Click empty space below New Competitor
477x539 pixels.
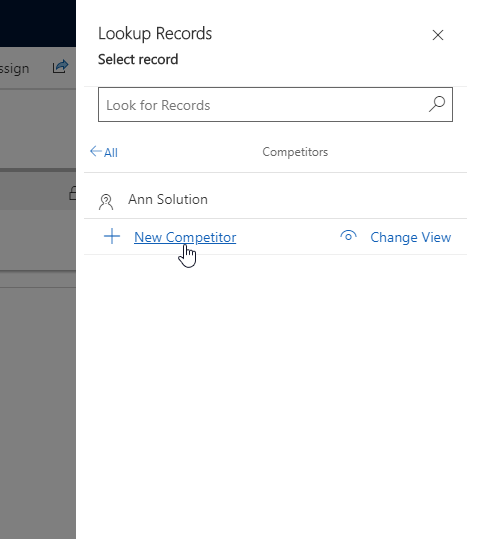click(275, 395)
